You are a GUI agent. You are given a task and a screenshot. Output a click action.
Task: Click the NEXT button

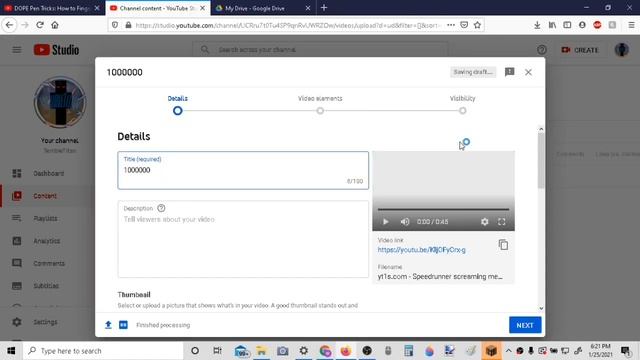pos(525,325)
